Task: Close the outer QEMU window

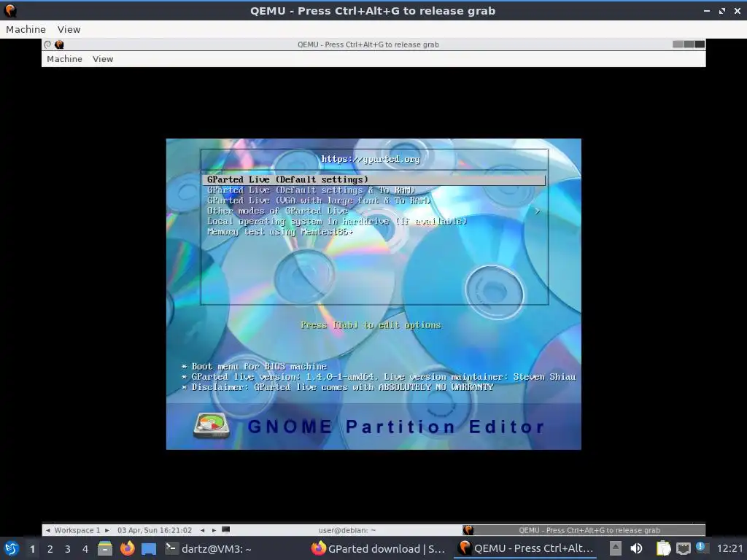Action: point(738,10)
